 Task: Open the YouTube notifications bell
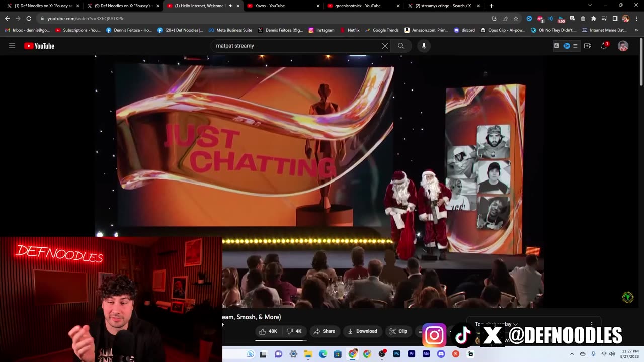pos(604,46)
